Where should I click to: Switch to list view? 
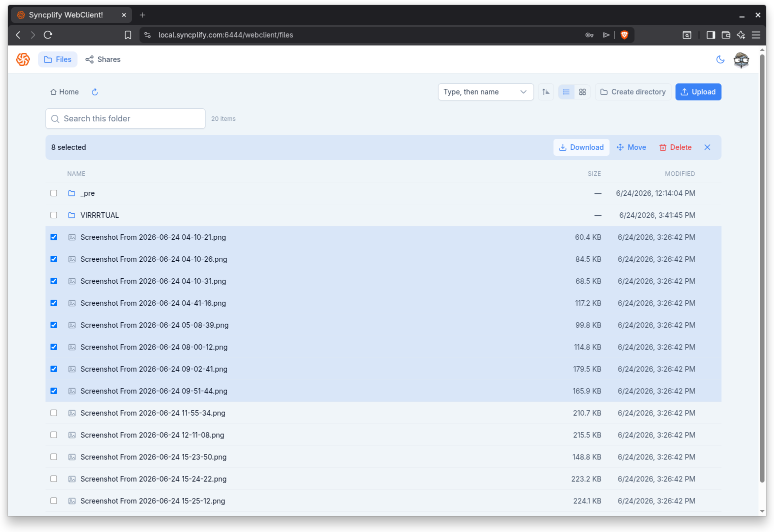566,92
